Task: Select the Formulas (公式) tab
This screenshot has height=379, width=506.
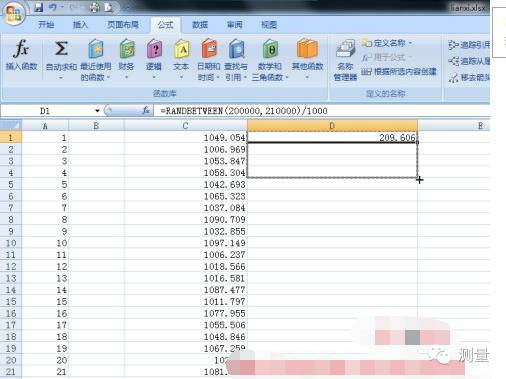Action: (165, 25)
